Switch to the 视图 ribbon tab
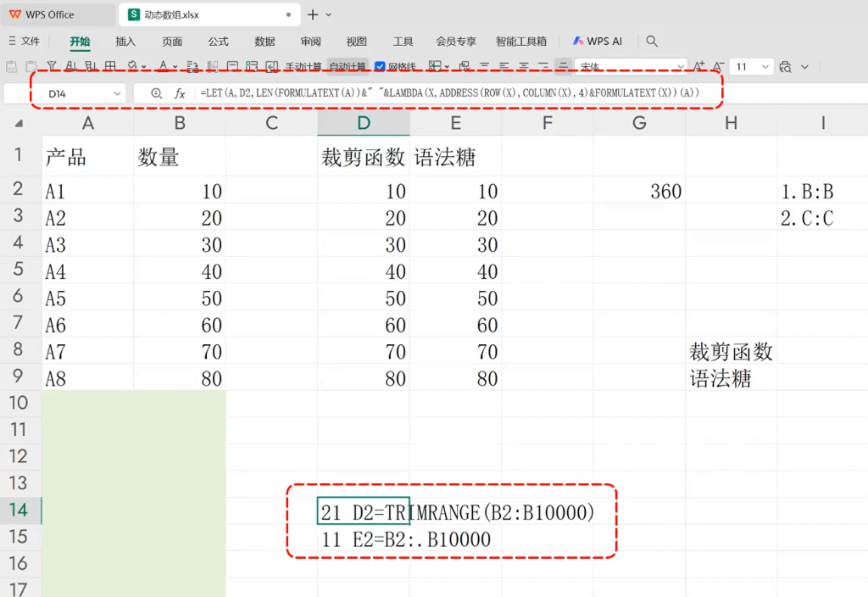The image size is (868, 597). 357,41
